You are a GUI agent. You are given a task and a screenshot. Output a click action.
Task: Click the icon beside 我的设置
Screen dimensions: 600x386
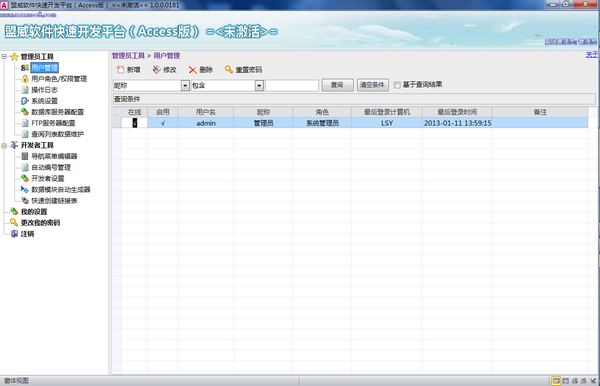pos(14,211)
